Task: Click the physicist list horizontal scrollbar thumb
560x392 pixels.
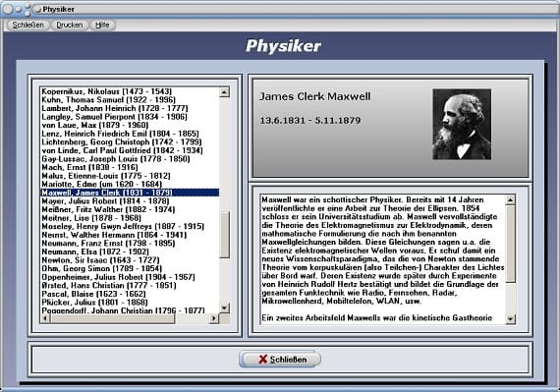Action: (x=113, y=318)
